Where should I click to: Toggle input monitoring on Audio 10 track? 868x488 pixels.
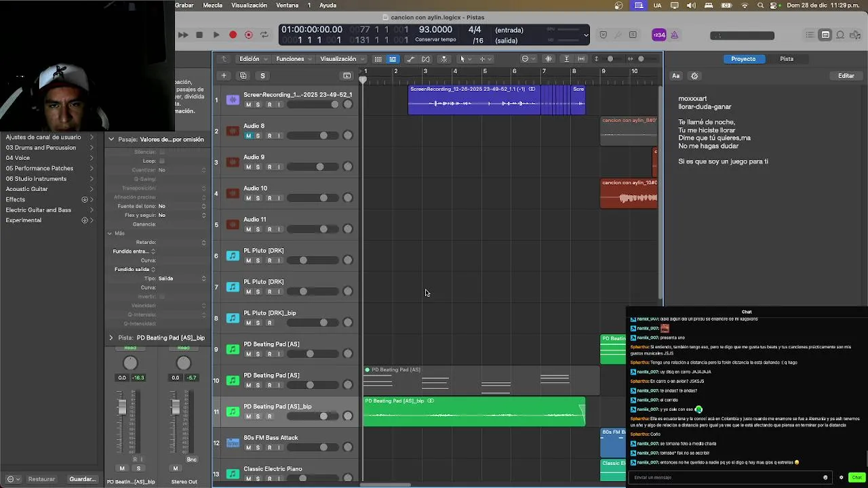pyautogui.click(x=279, y=198)
